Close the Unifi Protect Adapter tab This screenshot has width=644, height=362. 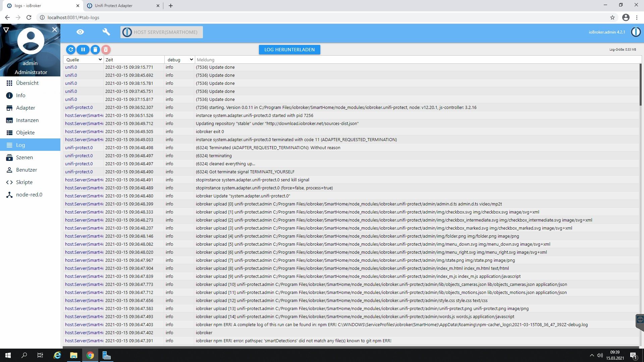pyautogui.click(x=158, y=6)
